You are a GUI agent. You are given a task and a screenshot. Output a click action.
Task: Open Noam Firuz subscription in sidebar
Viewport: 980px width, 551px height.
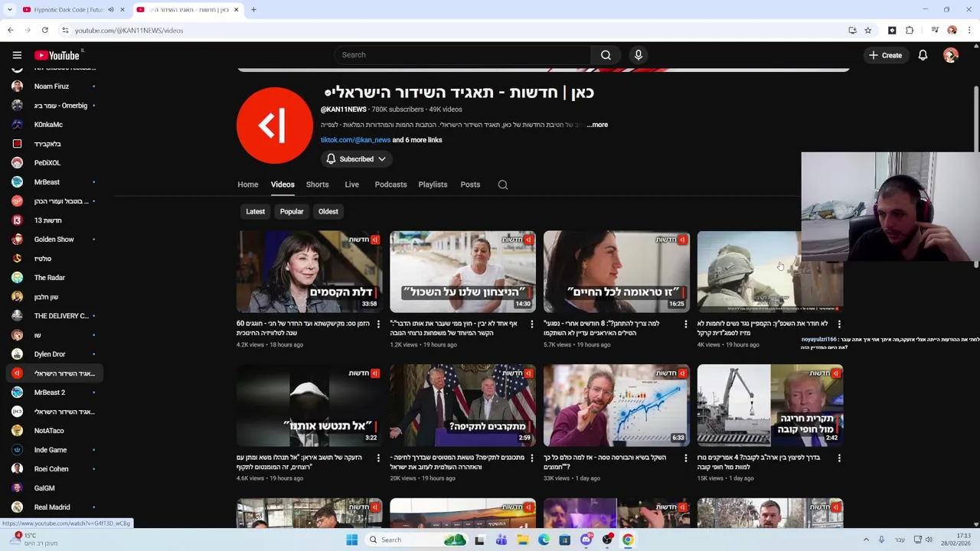pyautogui.click(x=52, y=86)
